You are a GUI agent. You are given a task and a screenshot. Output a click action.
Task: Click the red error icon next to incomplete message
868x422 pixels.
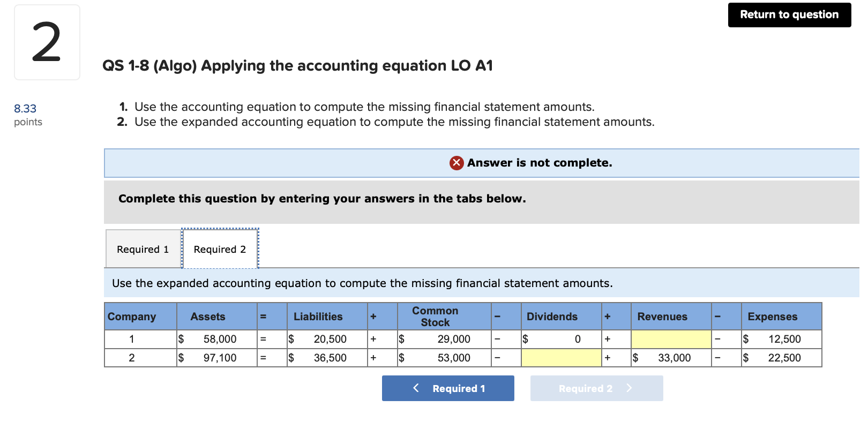tap(456, 163)
